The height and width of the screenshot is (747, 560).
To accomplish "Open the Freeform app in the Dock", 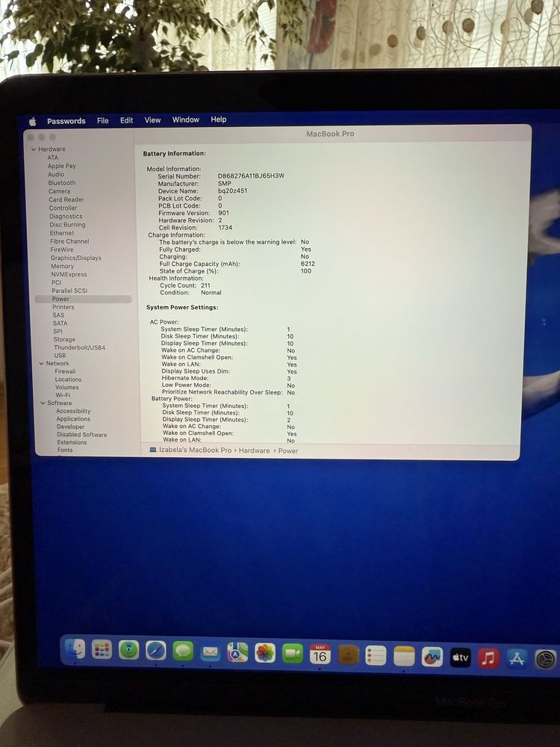I will point(432,657).
